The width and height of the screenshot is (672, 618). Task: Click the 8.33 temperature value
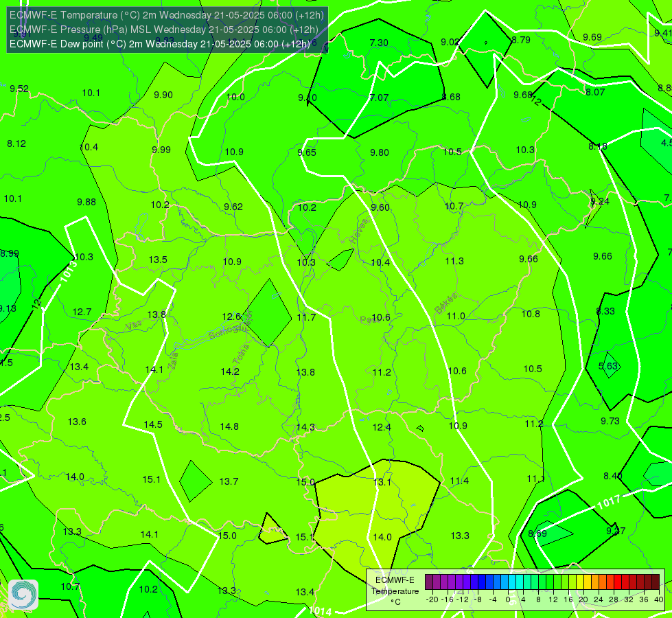click(x=605, y=311)
